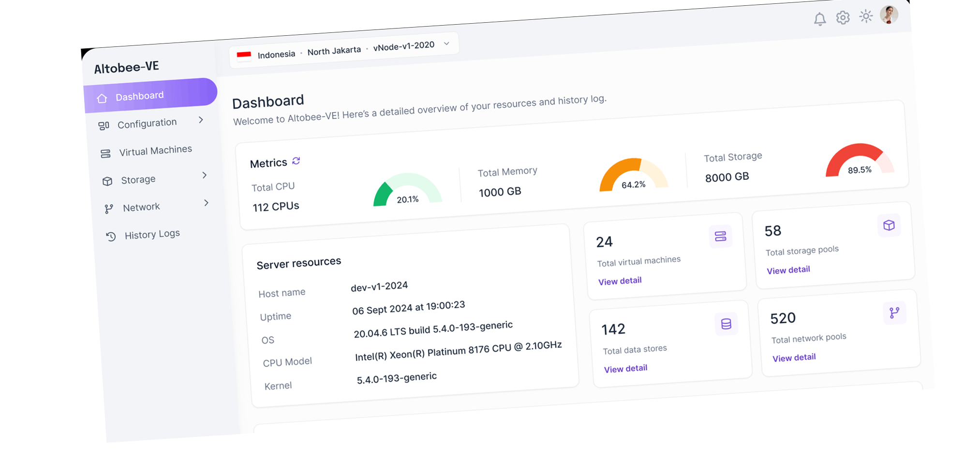
Task: Select the 1000 GB memory value
Action: (x=500, y=192)
